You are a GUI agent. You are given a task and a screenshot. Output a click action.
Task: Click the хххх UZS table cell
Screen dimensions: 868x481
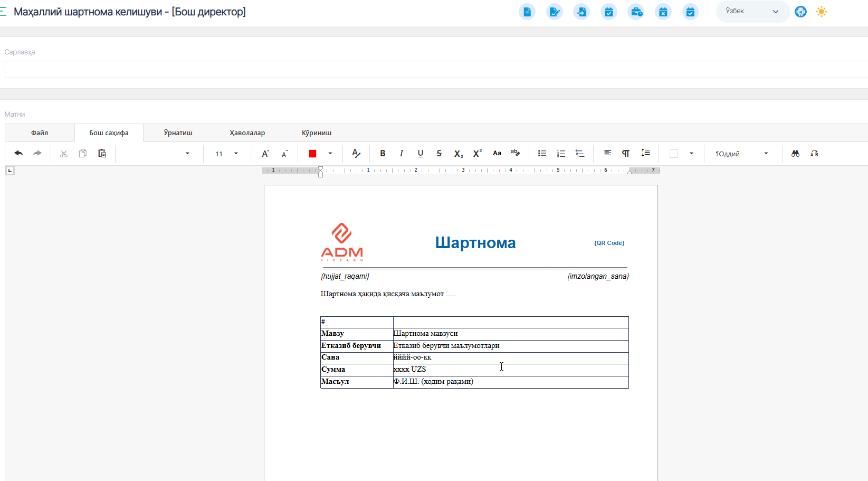click(x=511, y=370)
